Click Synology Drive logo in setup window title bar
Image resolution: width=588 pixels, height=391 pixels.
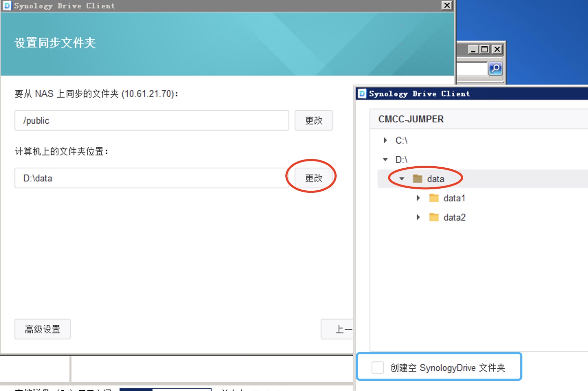[7, 5]
